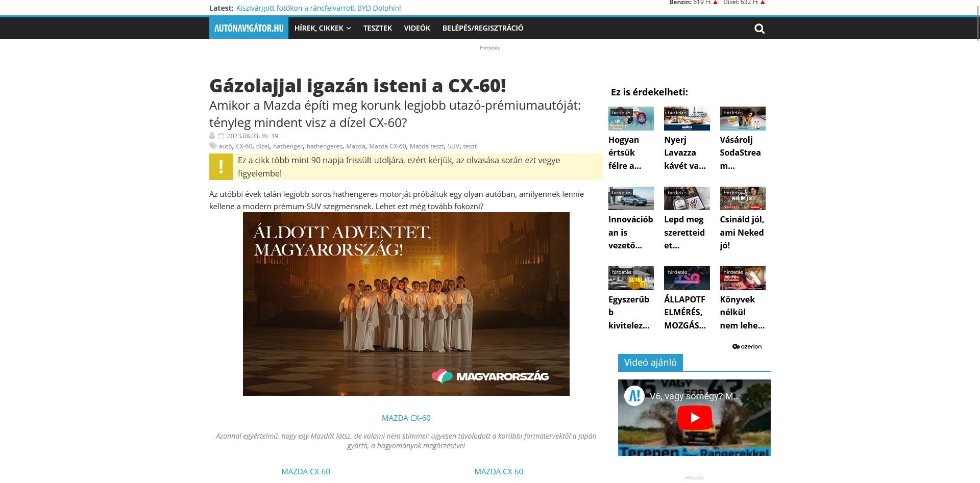Click the tag icon before tag list

213,146
